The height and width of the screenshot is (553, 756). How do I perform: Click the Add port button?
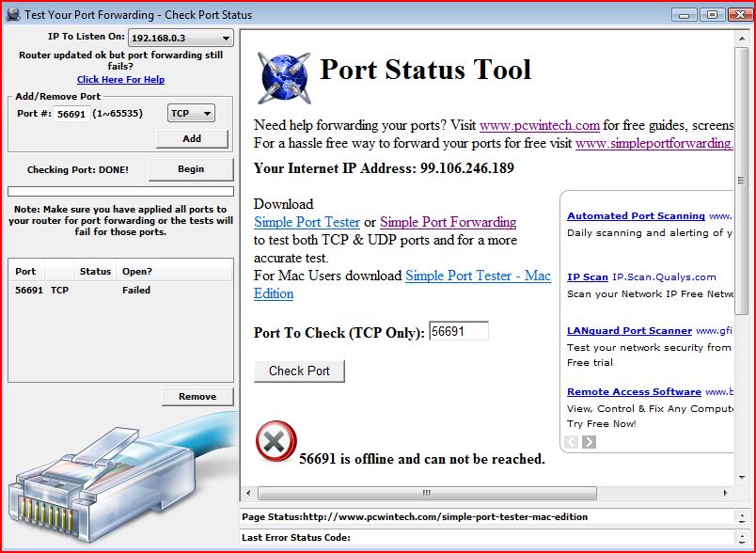(192, 139)
